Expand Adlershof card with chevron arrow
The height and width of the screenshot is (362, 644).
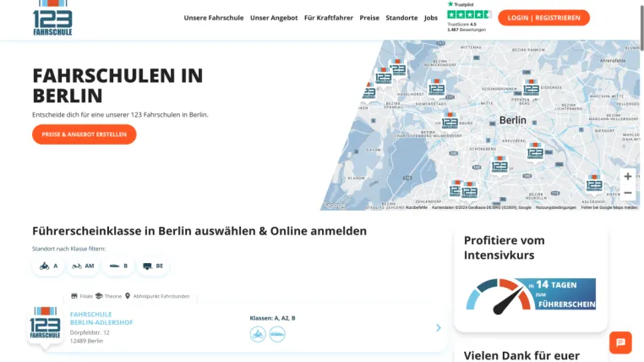tap(439, 327)
